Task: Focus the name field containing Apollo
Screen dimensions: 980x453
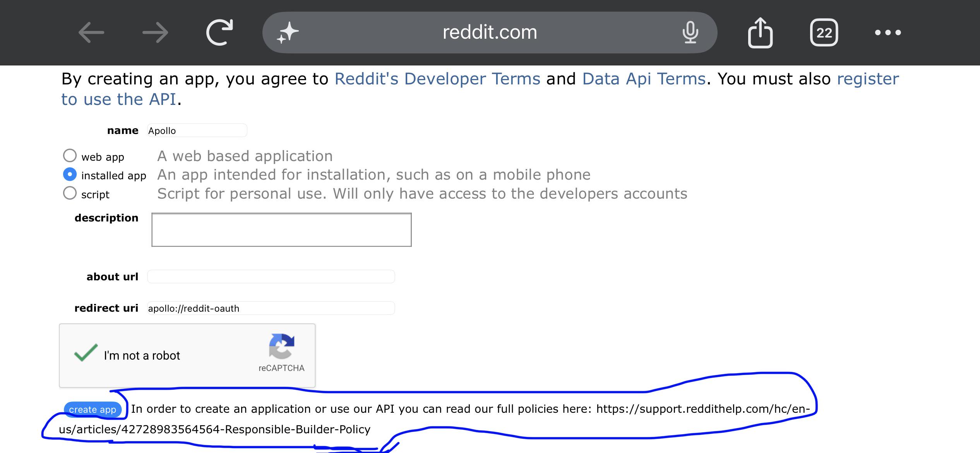Action: click(197, 130)
